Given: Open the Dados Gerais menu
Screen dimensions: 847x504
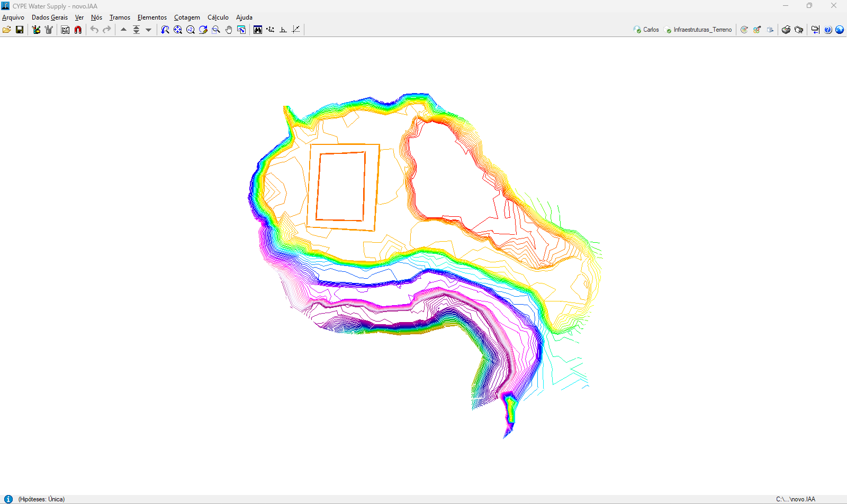Looking at the screenshot, I should pos(50,17).
